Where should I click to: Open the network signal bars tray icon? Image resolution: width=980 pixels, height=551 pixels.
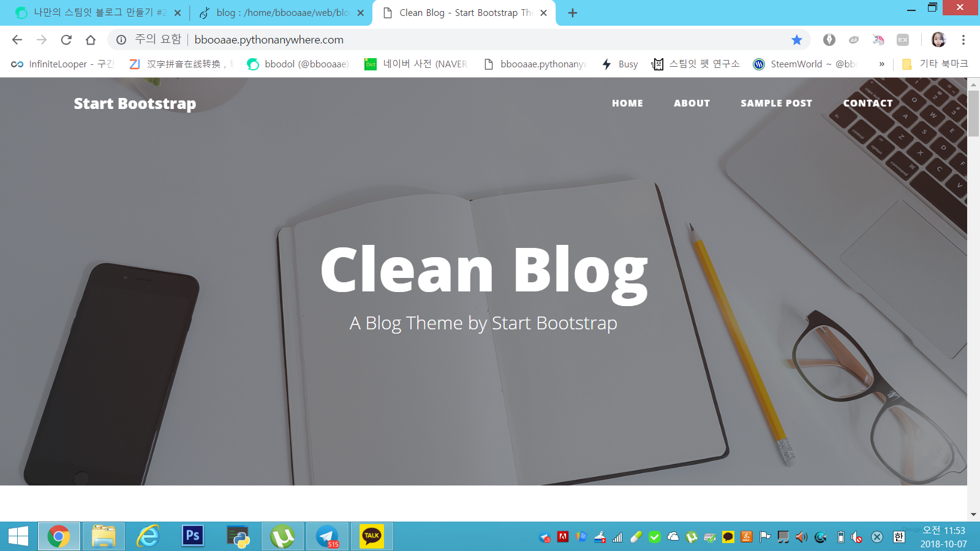[618, 537]
